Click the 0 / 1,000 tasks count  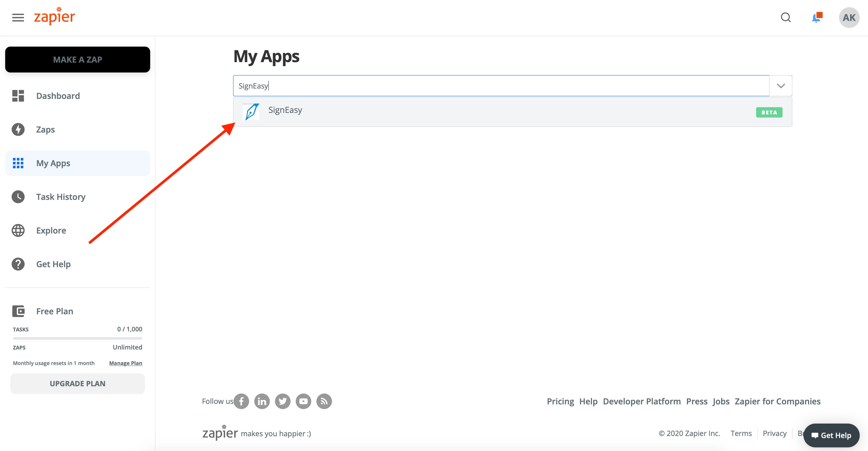click(x=130, y=329)
